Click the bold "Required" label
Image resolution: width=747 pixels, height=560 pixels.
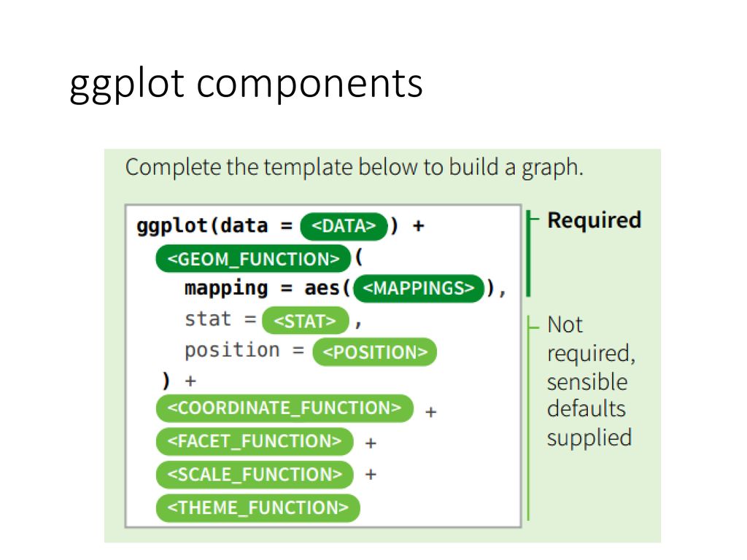point(594,220)
